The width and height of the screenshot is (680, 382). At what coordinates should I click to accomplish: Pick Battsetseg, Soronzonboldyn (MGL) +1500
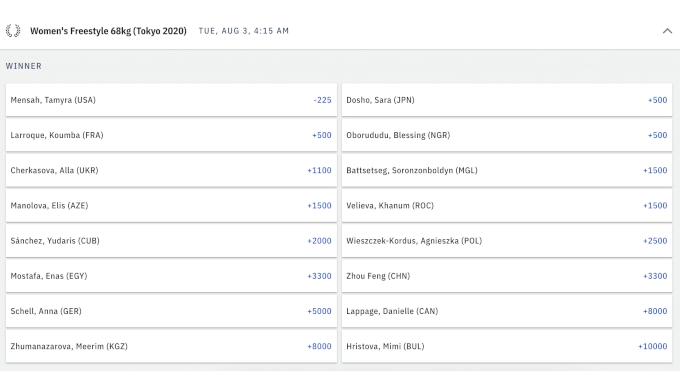[x=507, y=170]
